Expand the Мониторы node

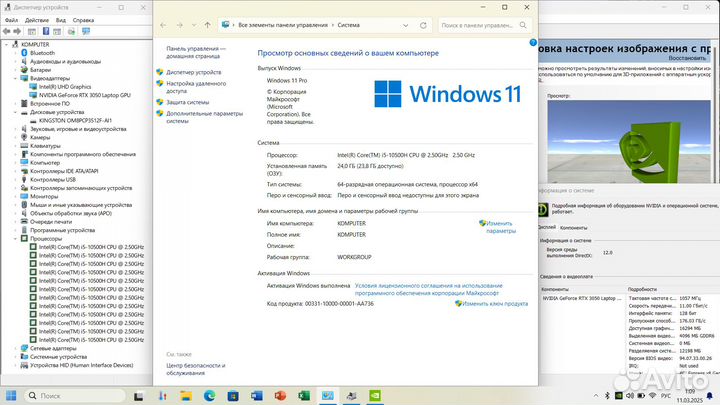[15, 197]
